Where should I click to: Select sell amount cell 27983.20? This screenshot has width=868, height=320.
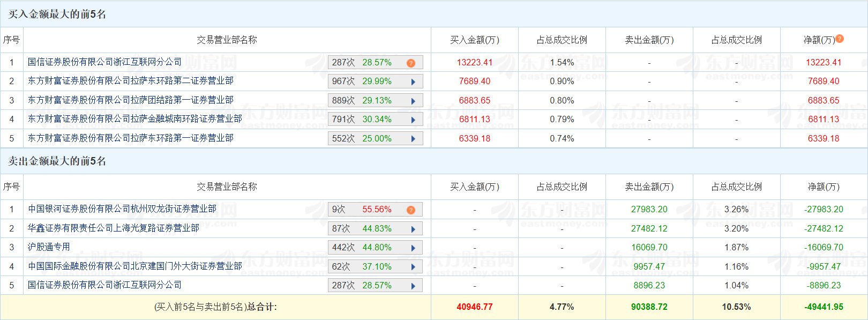coord(649,210)
